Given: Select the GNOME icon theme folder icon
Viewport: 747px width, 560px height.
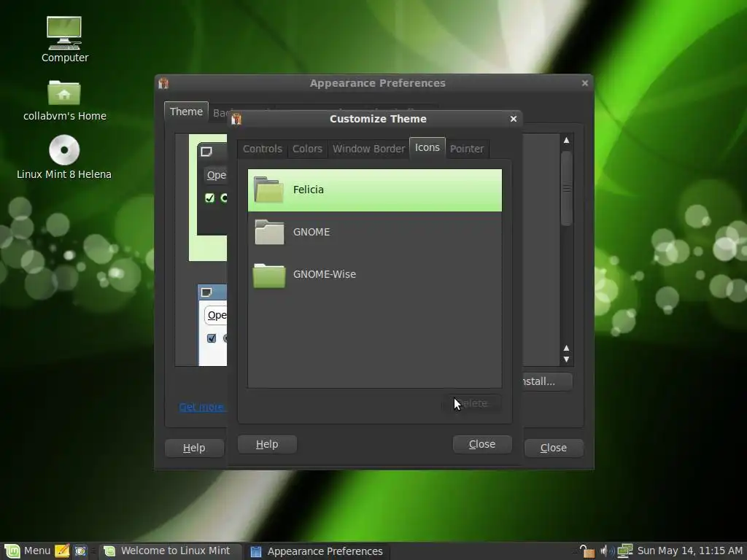Looking at the screenshot, I should [269, 232].
